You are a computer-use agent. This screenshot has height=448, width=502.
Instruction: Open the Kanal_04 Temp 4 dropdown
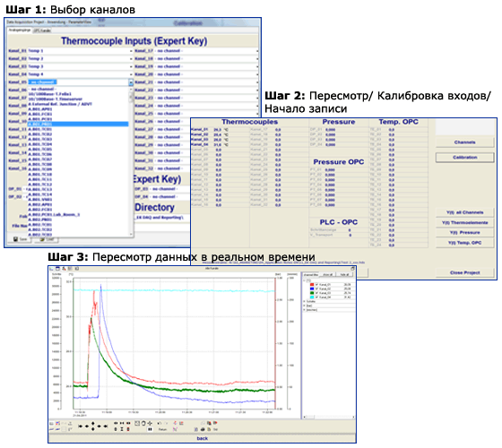click(131, 74)
